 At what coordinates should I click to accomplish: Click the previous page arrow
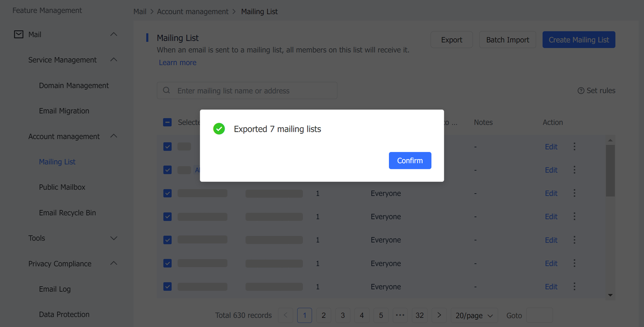coord(285,315)
